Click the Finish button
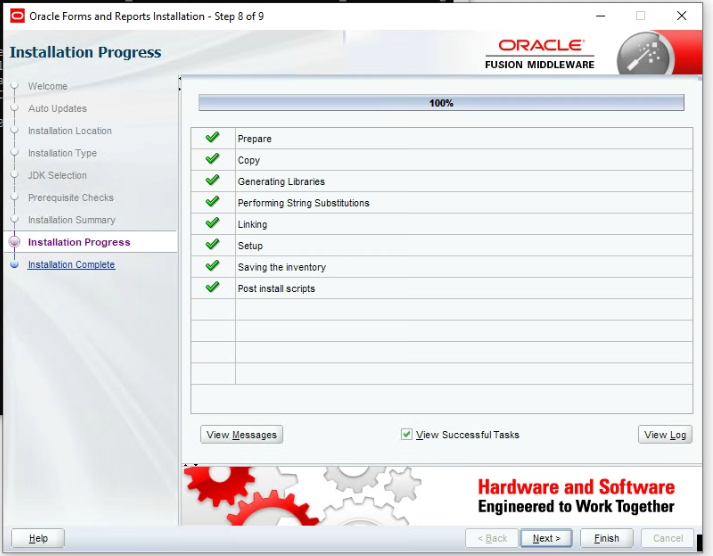The image size is (713, 556). (x=607, y=538)
